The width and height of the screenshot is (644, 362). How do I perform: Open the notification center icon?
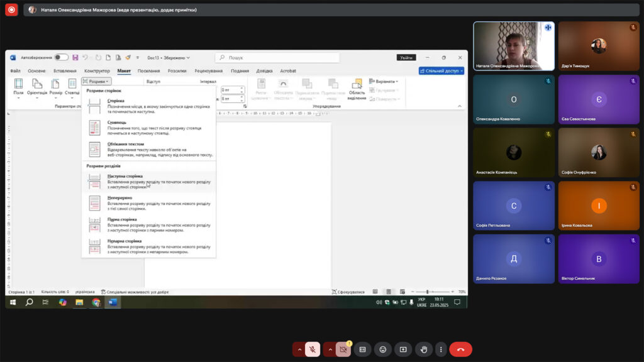(x=457, y=302)
